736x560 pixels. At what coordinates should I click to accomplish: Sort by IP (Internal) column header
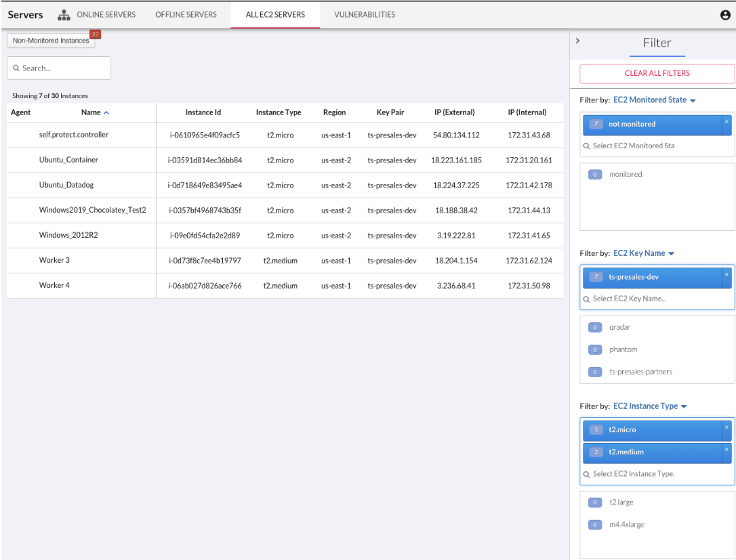coord(527,112)
